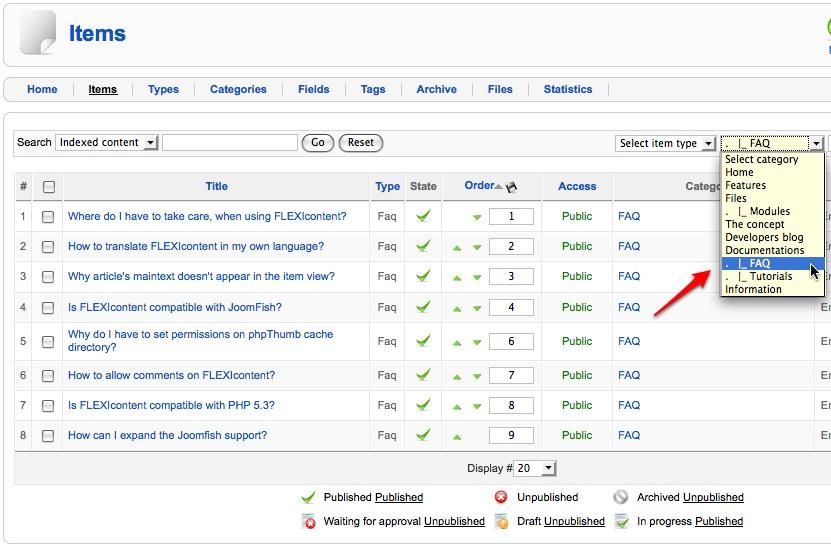Toggle published checkmark for PHP 5.3 item
Screen dimensions: 831x547
tap(423, 405)
